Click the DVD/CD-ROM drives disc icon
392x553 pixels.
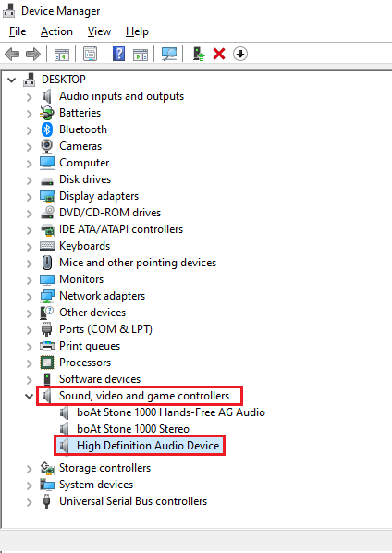[47, 213]
